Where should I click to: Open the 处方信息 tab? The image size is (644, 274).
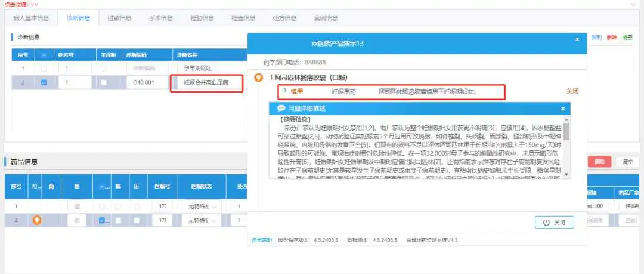[x=284, y=18]
